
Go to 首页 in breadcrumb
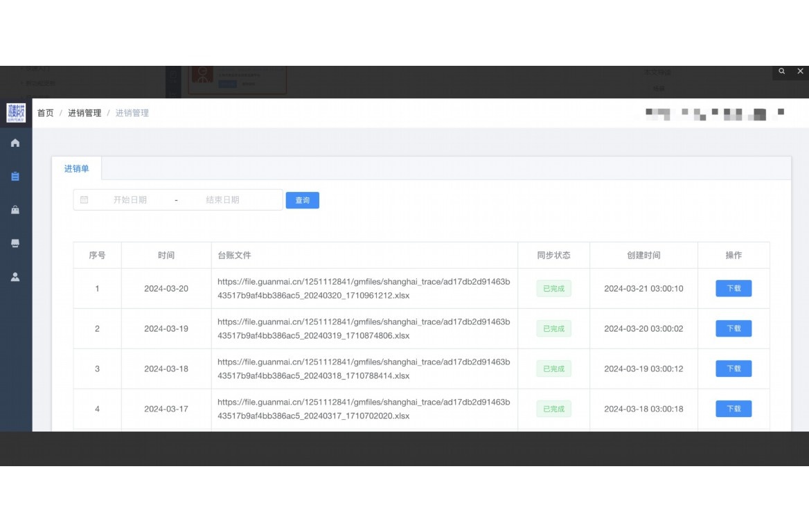pos(45,113)
